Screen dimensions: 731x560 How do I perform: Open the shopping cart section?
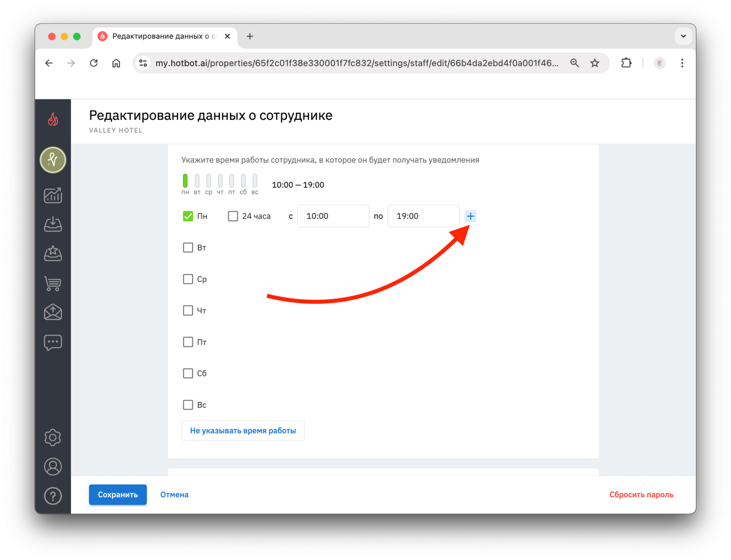[x=53, y=283]
